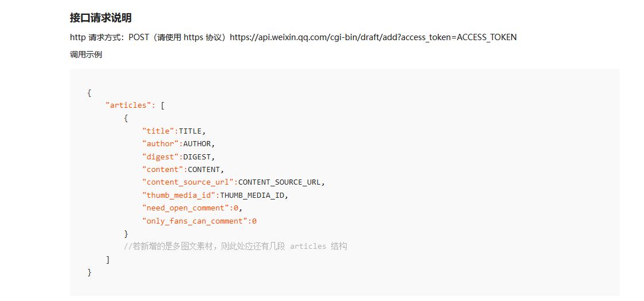Viewport: 644px width, 301px height.
Task: Select the TITLE placeholder value
Action: [x=190, y=131]
